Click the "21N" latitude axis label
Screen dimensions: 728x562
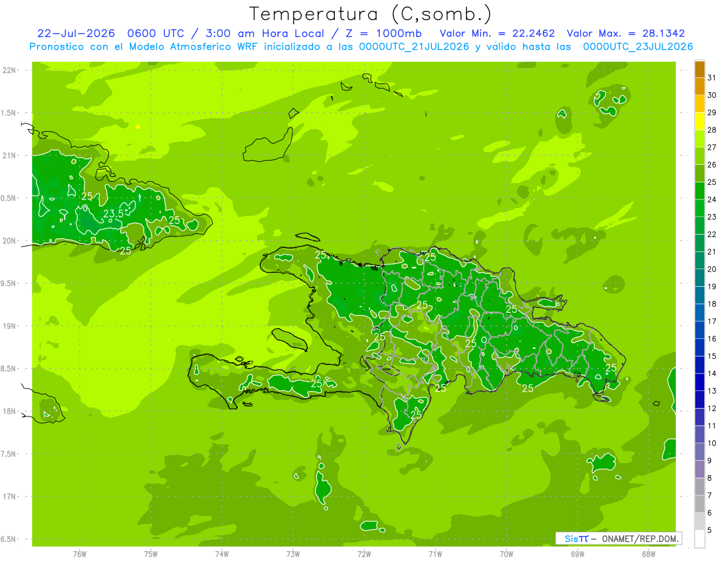click(x=9, y=155)
